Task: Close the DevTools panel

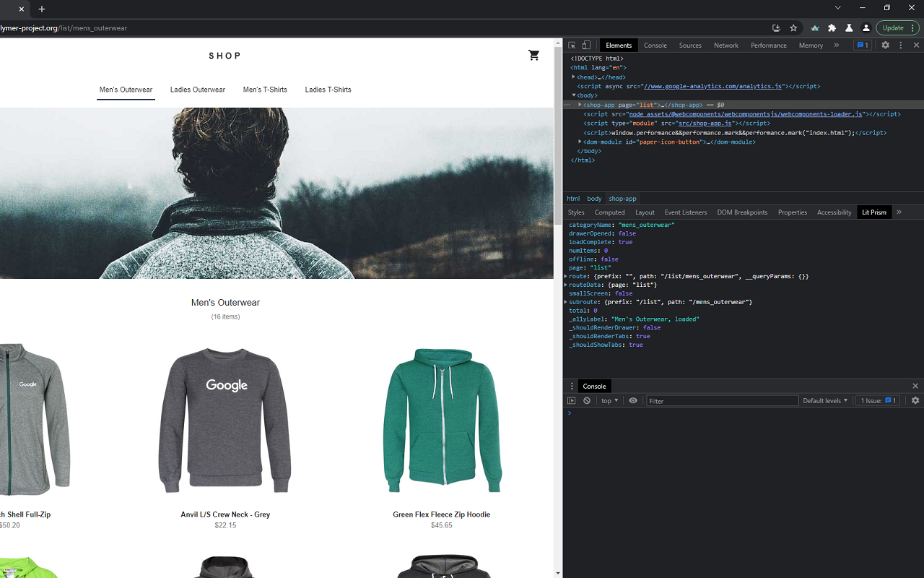Action: (x=916, y=46)
